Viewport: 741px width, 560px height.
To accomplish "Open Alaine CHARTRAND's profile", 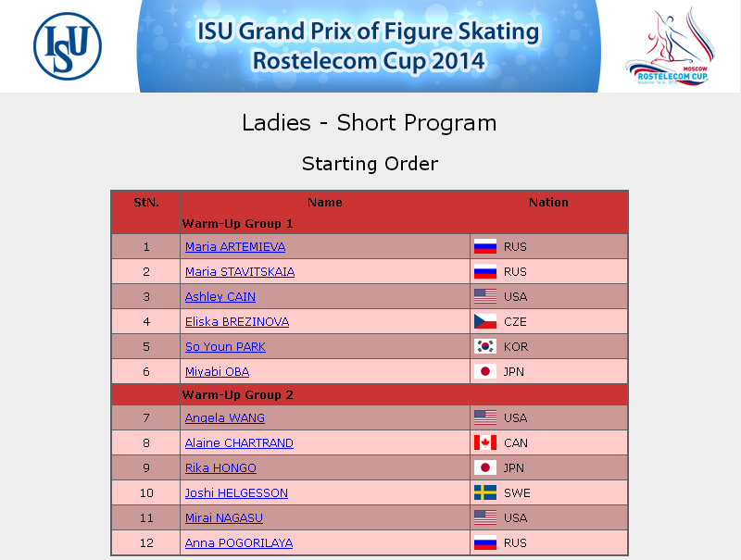I will click(x=239, y=442).
